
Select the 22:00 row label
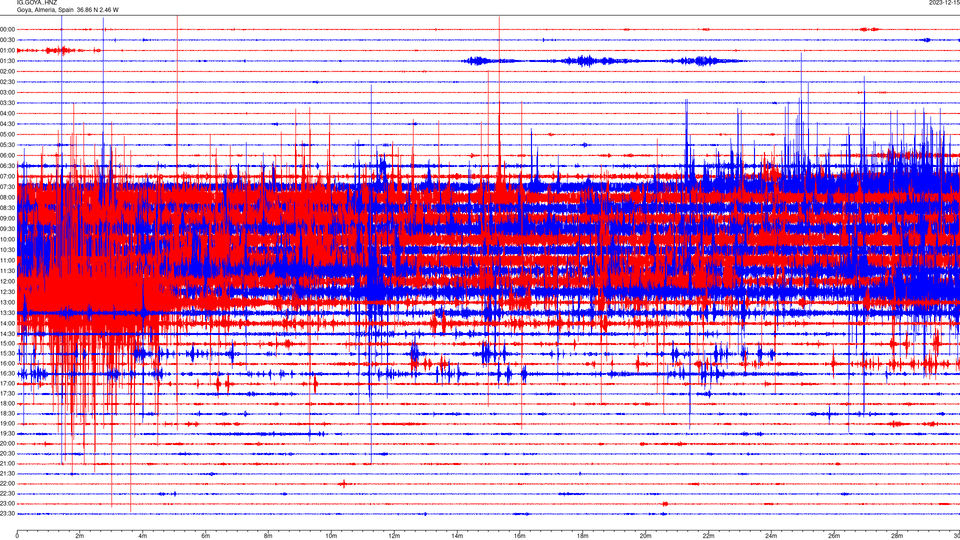pyautogui.click(x=8, y=484)
